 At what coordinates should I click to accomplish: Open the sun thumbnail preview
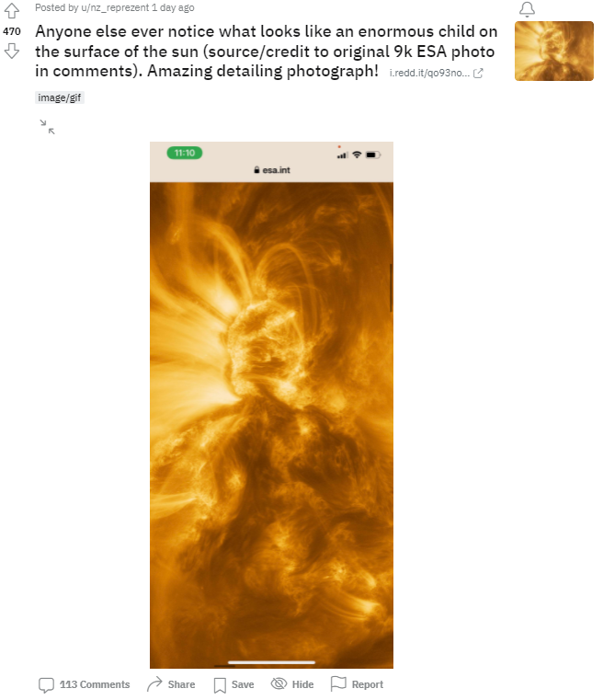coord(554,51)
